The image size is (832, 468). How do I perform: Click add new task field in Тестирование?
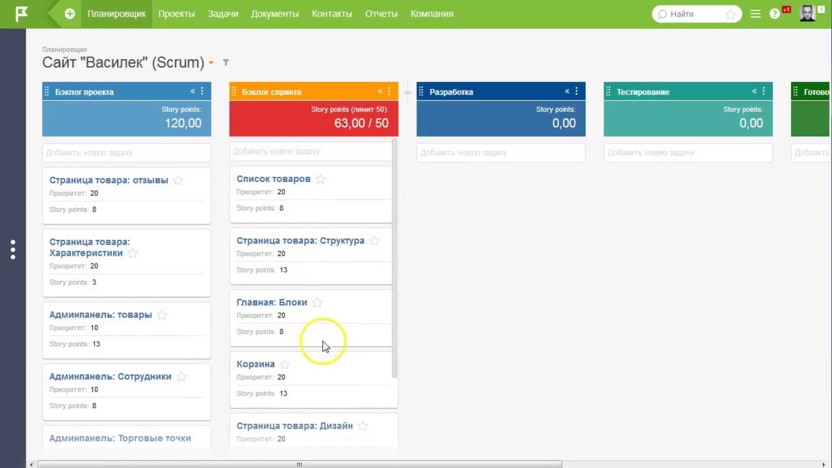click(x=688, y=153)
